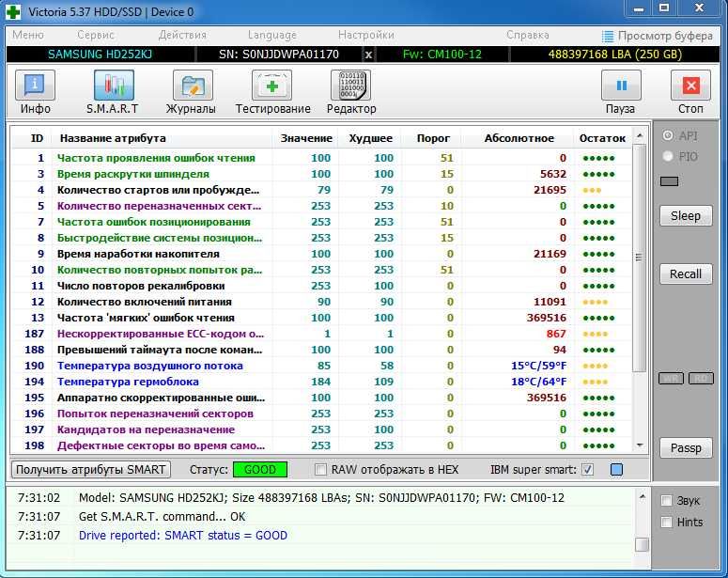This screenshot has width=728, height=578.
Task: Click the Sleep button
Action: pos(686,216)
